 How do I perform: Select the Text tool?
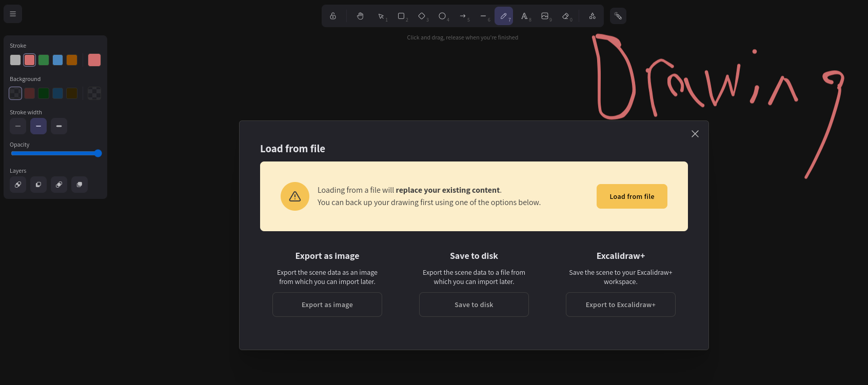point(524,16)
